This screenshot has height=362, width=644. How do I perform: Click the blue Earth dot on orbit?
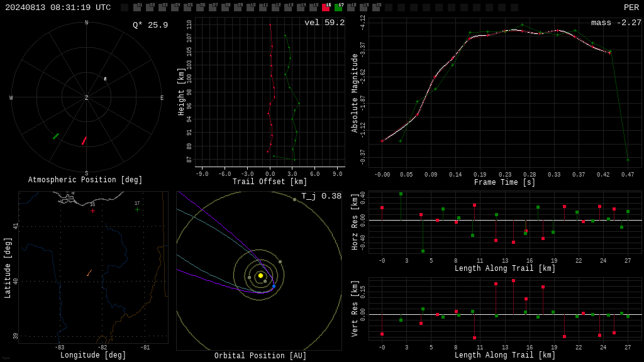274,286
